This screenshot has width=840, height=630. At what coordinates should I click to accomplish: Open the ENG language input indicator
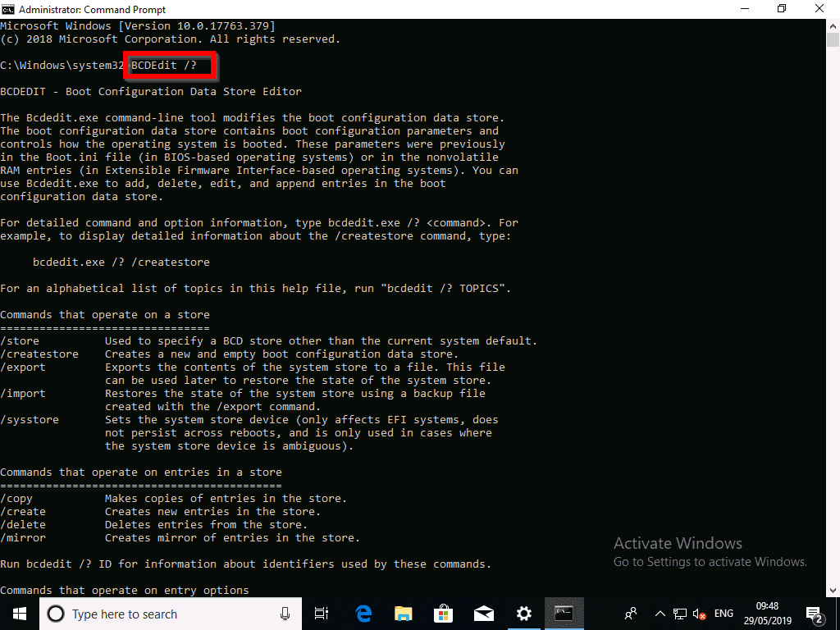724,614
